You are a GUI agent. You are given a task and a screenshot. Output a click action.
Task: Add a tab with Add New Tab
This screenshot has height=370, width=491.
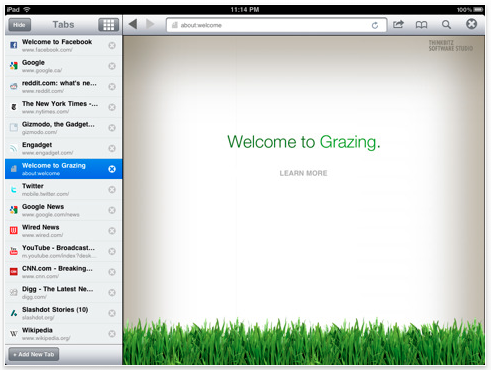34,354
